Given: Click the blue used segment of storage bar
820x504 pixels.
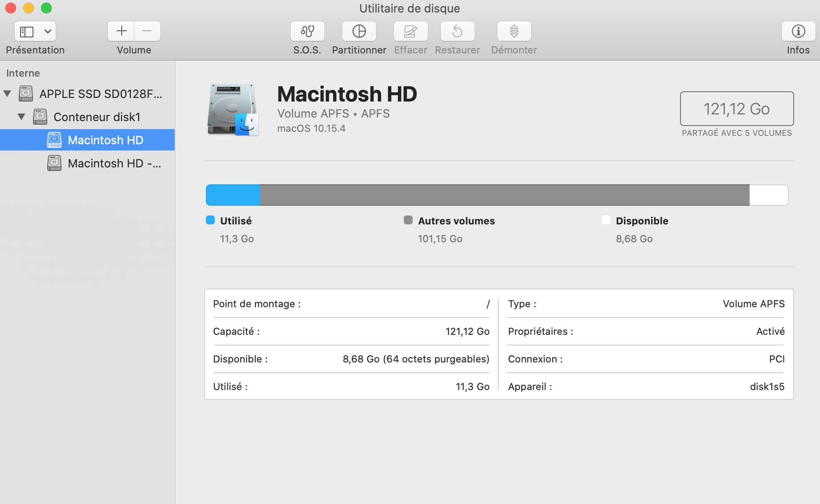Looking at the screenshot, I should [233, 195].
